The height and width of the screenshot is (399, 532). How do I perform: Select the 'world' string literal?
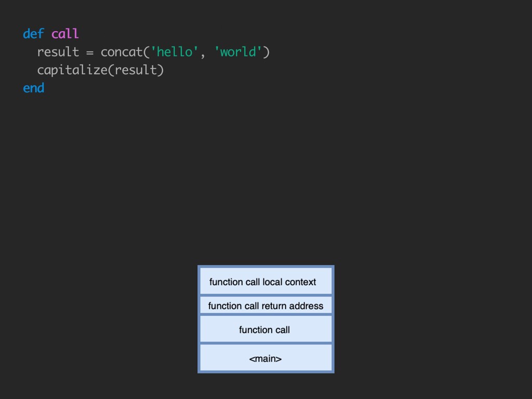[238, 52]
